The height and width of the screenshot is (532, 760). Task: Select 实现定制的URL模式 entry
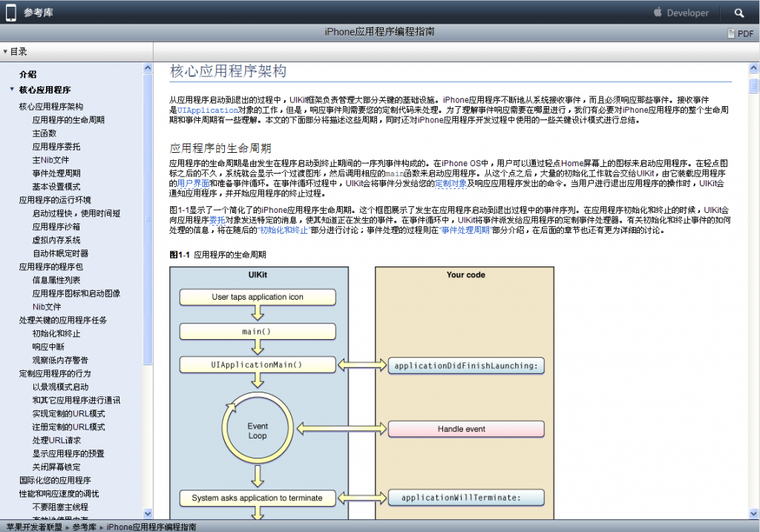click(x=68, y=413)
